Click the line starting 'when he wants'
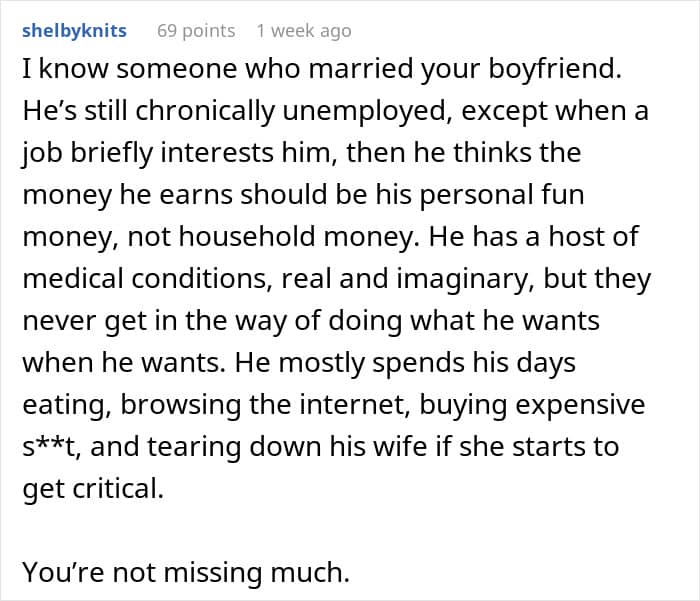Screen dimensions: 700x601 (x=299, y=363)
